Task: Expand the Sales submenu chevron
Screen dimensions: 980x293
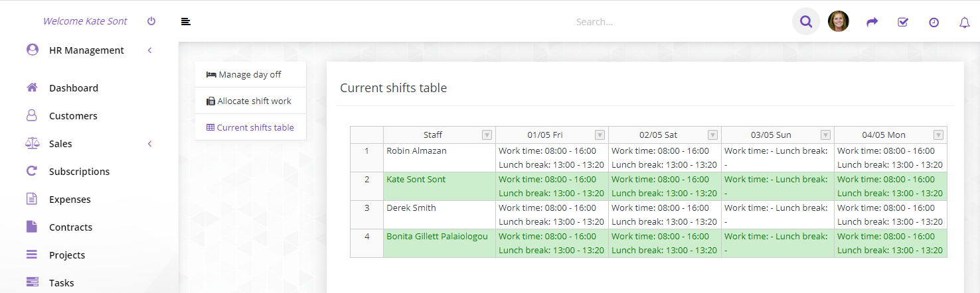Action: click(x=150, y=144)
